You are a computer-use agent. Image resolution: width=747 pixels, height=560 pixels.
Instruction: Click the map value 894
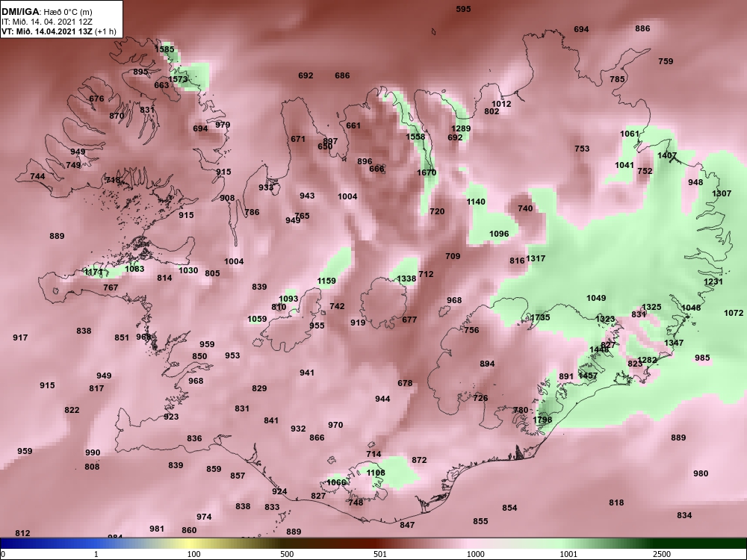[x=487, y=364]
